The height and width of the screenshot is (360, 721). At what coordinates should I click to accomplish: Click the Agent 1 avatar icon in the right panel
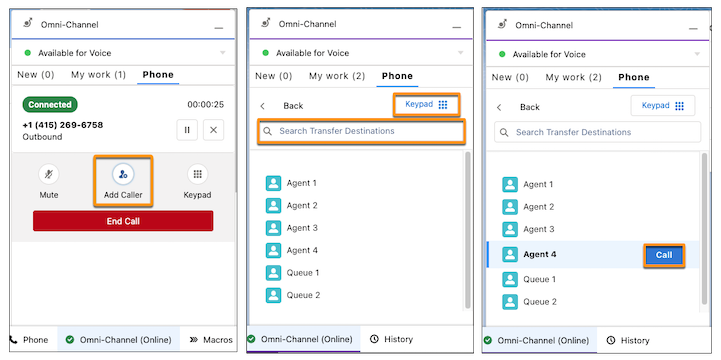pyautogui.click(x=510, y=184)
